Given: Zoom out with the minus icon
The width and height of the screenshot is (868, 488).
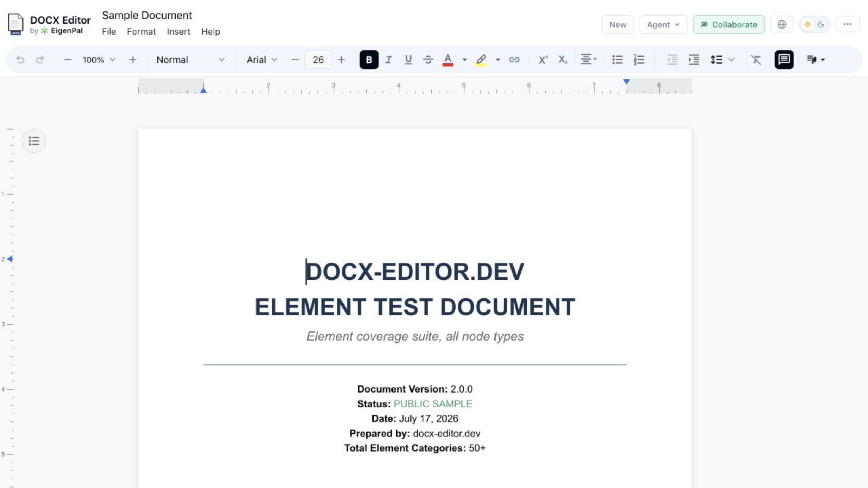Looking at the screenshot, I should click(68, 60).
